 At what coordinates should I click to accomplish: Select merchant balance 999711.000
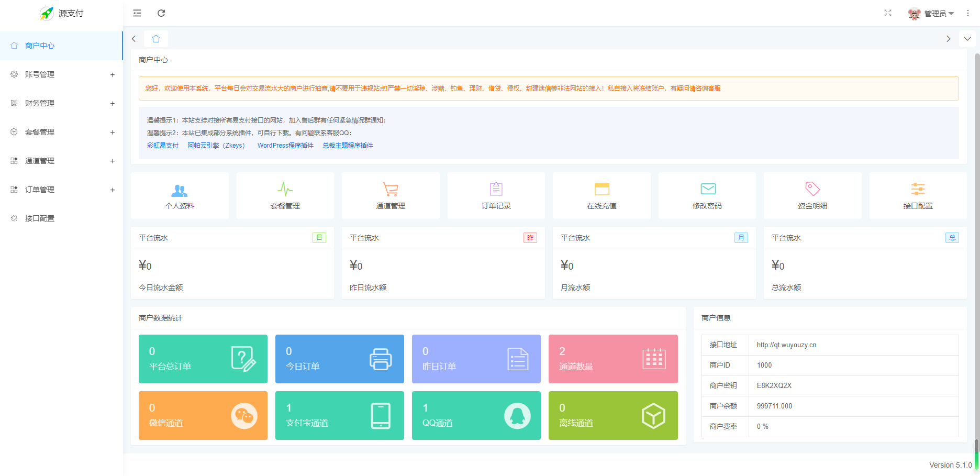coord(774,406)
